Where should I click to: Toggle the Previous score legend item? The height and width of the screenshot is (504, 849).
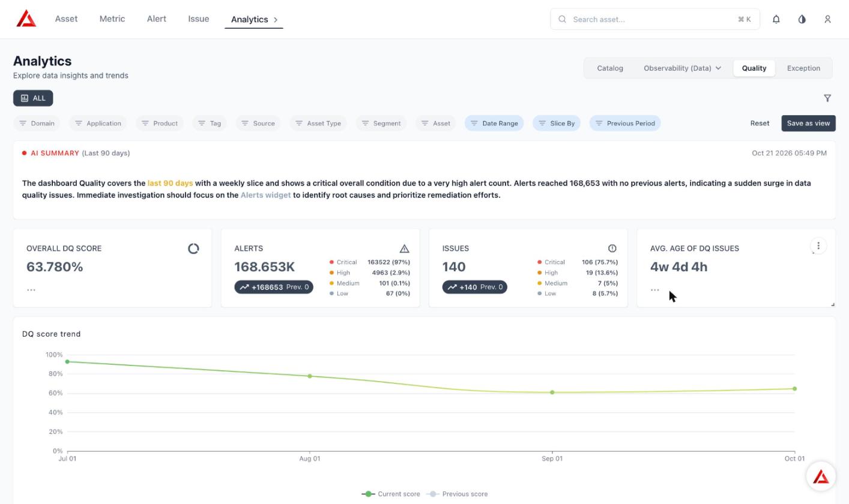click(457, 494)
